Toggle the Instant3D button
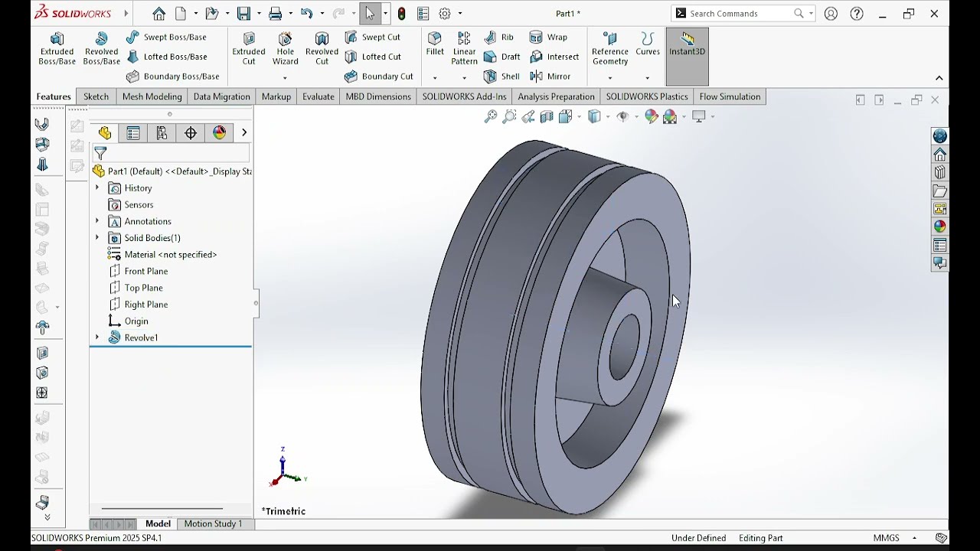Screen dimensions: 980x551 coord(688,56)
